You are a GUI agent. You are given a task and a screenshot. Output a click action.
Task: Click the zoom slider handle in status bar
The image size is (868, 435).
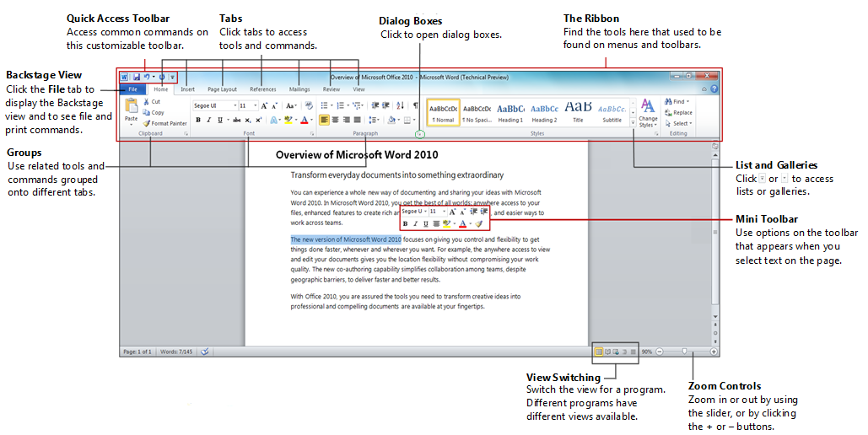(x=684, y=352)
